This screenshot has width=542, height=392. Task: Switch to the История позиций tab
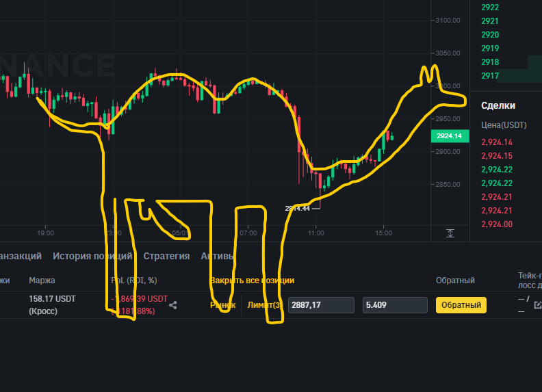[92, 256]
